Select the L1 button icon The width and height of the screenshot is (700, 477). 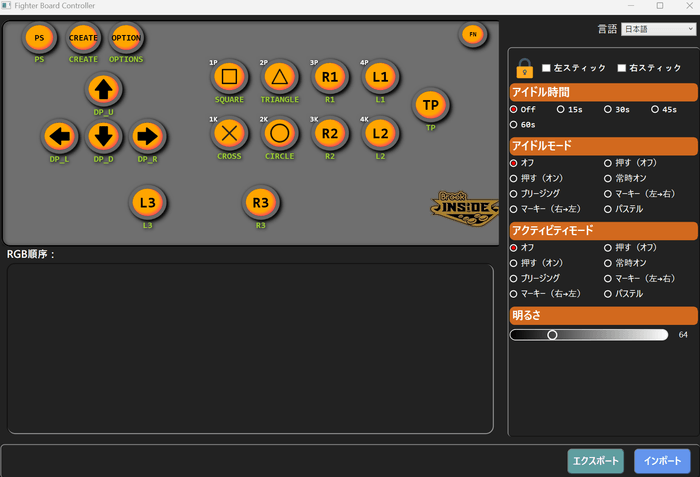point(380,77)
